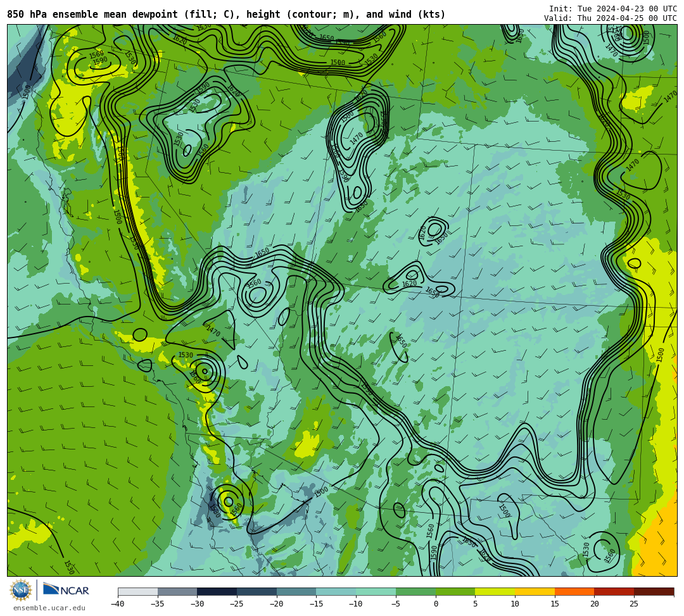
Task: Click the 5 colorbar tick label
Action: click(x=476, y=604)
